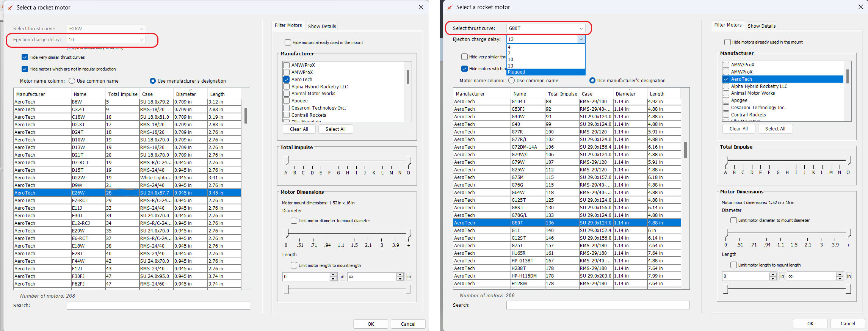Viewport: 868px width, 331px height.
Task: Close the right rocket motor dialog
Action: (x=860, y=7)
